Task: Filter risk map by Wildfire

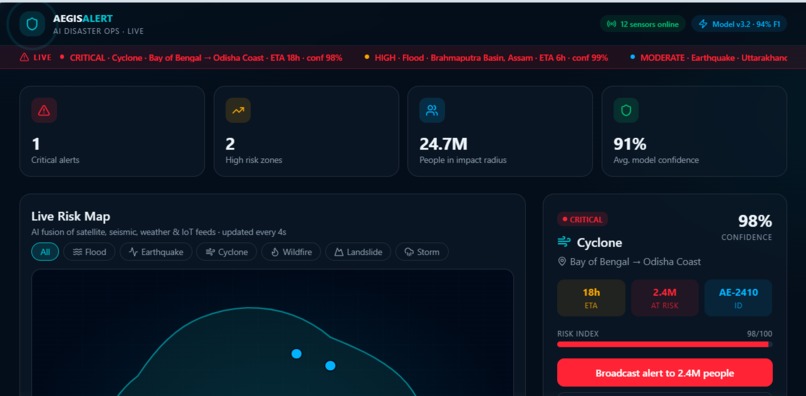Action: click(x=291, y=252)
